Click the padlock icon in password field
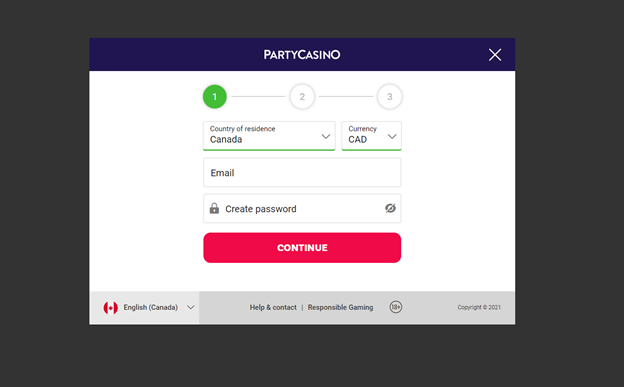The image size is (624, 387). [x=214, y=208]
